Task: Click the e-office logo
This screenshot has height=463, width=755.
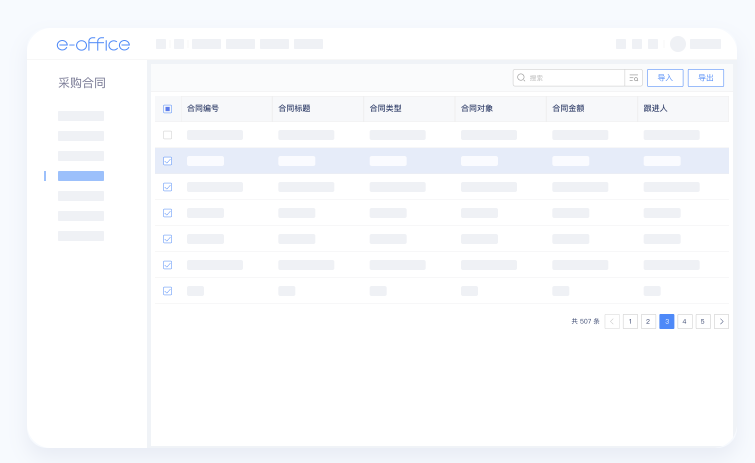Action: coord(93,44)
